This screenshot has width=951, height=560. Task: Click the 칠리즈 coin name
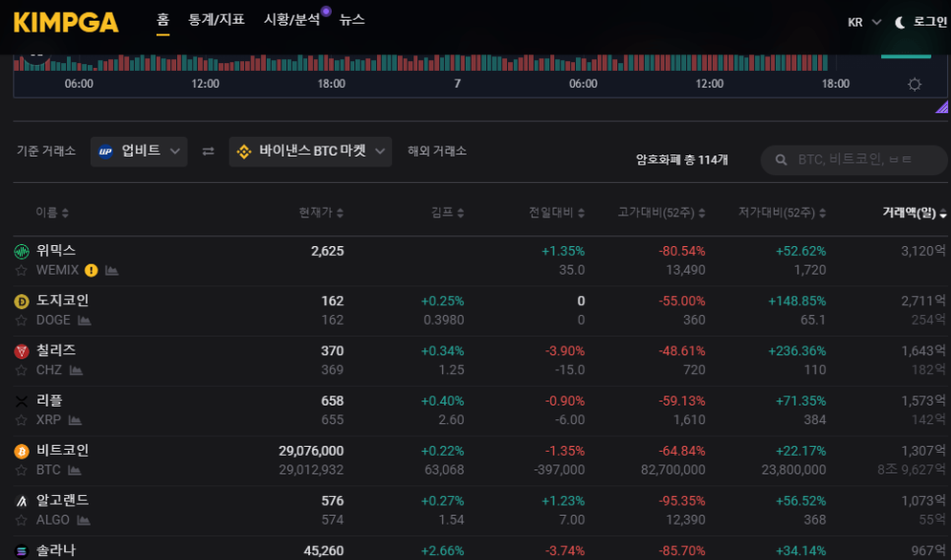tap(56, 350)
